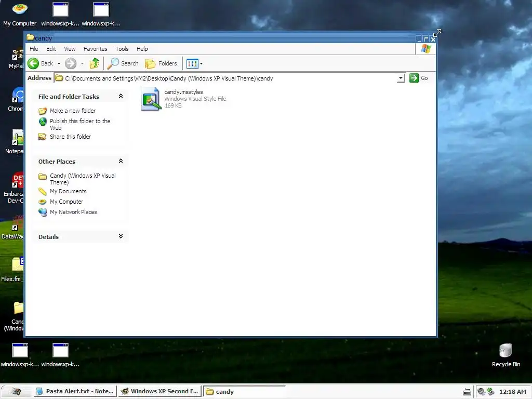
Task: Click Share this folder link
Action: tap(71, 137)
